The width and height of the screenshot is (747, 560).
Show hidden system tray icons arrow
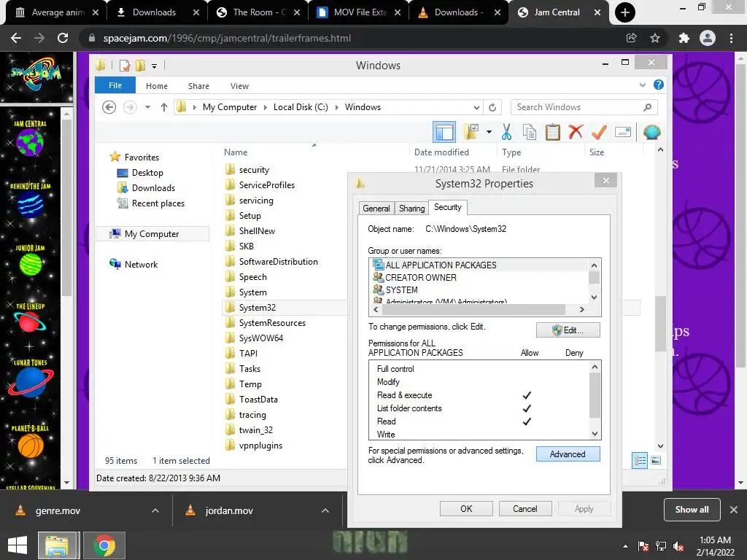coord(625,546)
